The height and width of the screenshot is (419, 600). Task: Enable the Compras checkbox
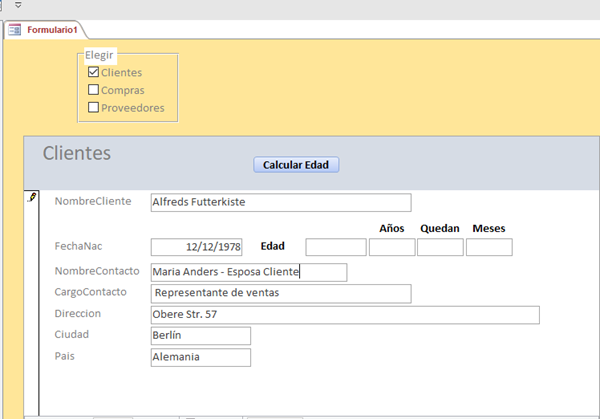point(94,90)
